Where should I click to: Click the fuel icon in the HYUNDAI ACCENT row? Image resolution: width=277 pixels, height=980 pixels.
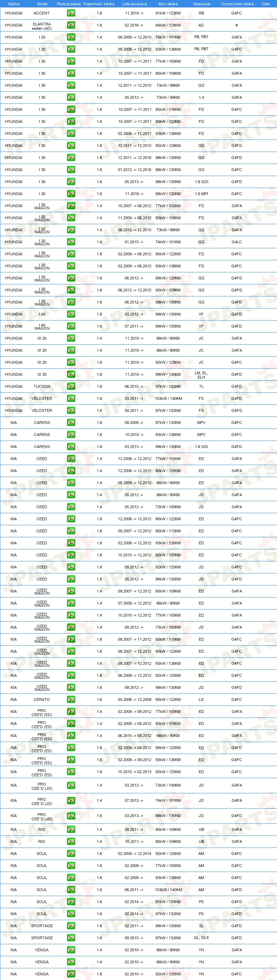pyautogui.click(x=71, y=13)
